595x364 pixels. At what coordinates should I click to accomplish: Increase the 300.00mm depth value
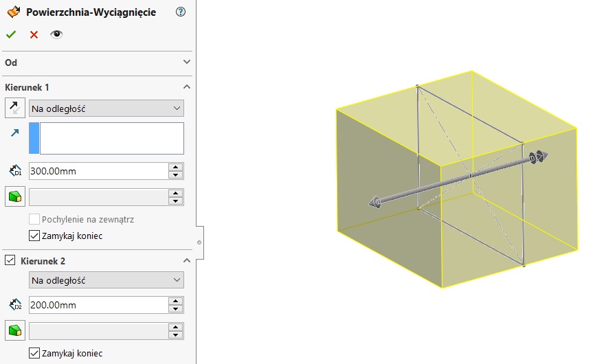coord(176,167)
